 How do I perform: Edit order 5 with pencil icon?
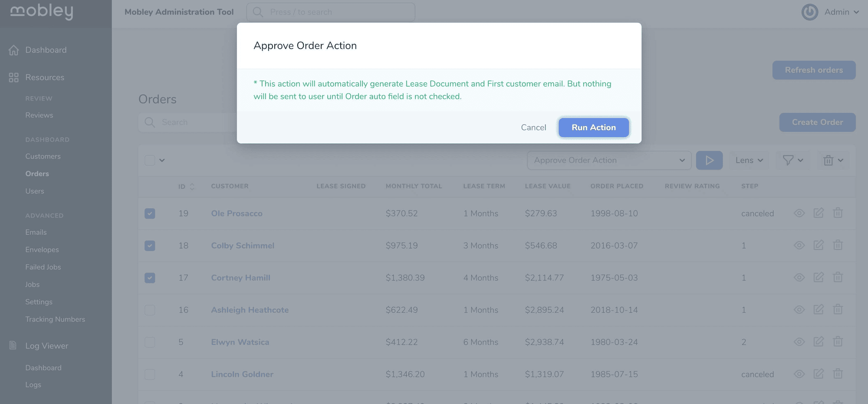coord(819,342)
